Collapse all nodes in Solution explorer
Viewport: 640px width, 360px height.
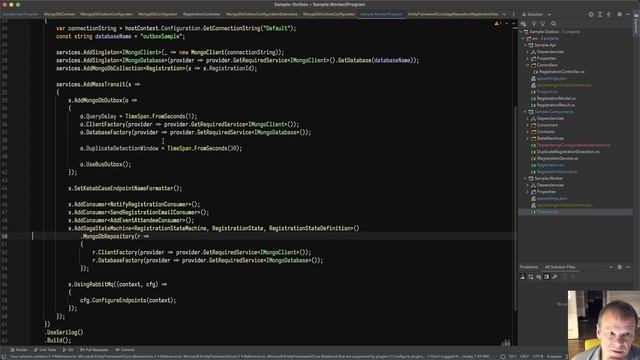(x=609, y=14)
